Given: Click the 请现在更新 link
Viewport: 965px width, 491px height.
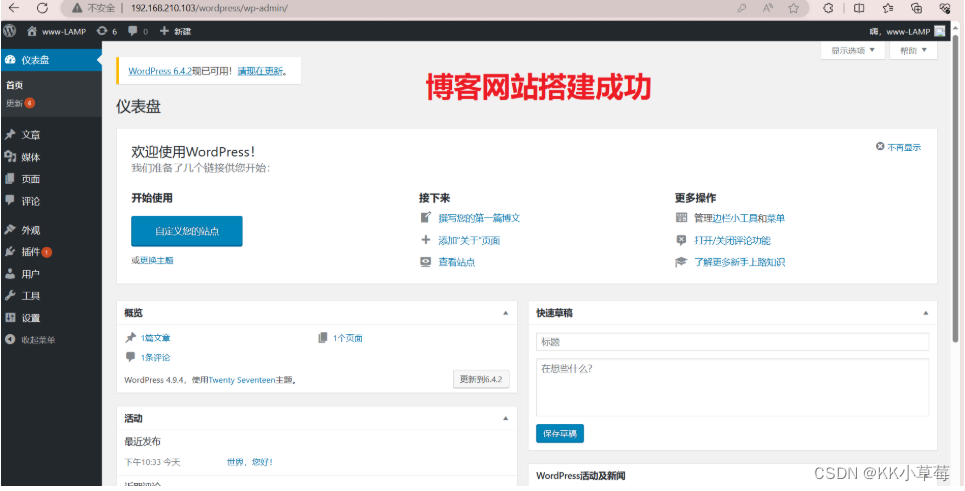Looking at the screenshot, I should (x=260, y=71).
